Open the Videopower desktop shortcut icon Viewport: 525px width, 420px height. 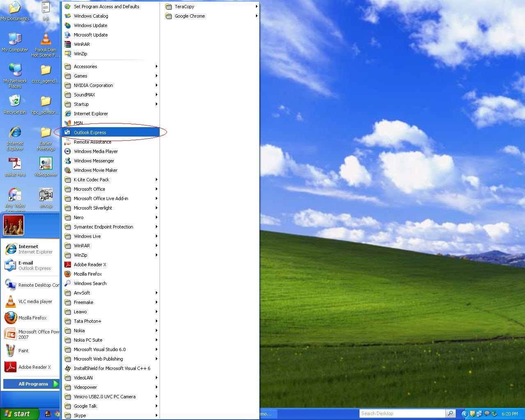tap(46, 163)
